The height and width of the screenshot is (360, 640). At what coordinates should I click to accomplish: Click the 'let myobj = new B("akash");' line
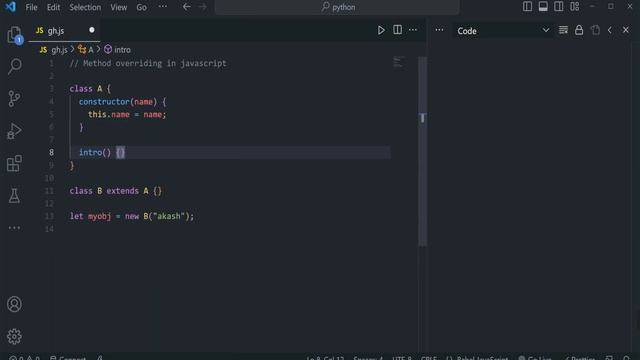pyautogui.click(x=132, y=216)
